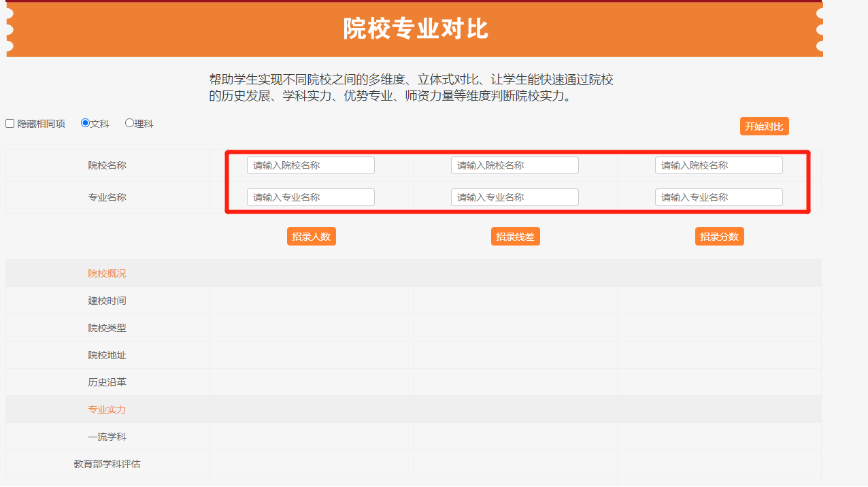The width and height of the screenshot is (868, 487).
Task: Click the 院校专业对比 page title banner
Action: (415, 29)
